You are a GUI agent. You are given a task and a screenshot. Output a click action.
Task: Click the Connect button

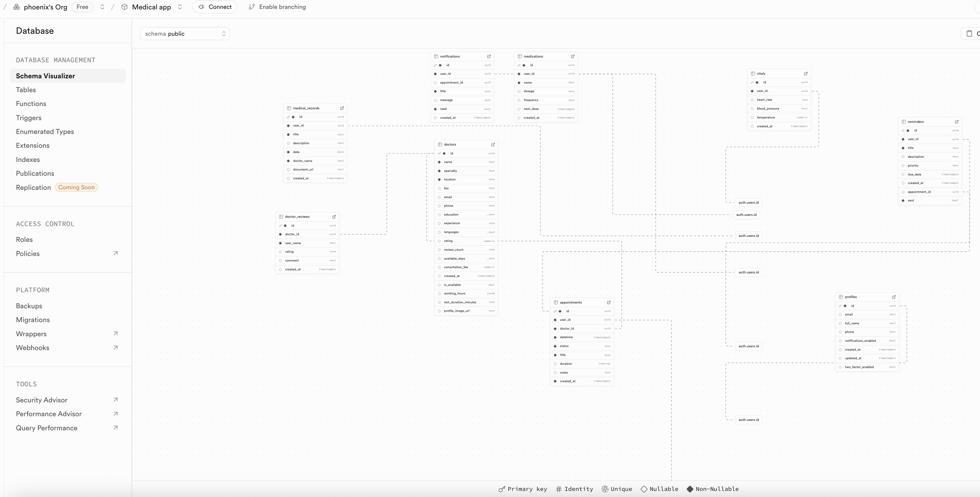[215, 7]
